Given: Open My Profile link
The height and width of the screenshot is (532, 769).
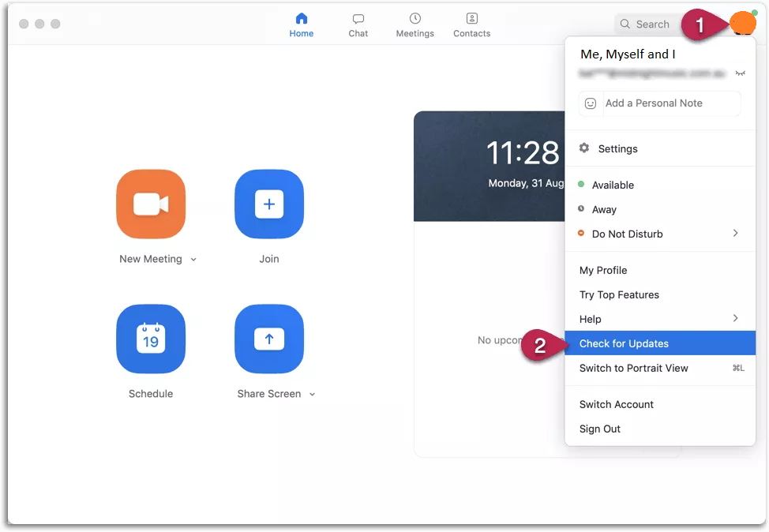Looking at the screenshot, I should click(603, 270).
